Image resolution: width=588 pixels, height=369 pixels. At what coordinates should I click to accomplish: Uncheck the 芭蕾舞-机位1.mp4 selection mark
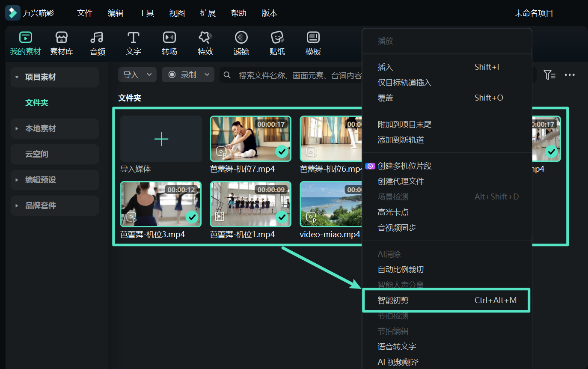[282, 217]
